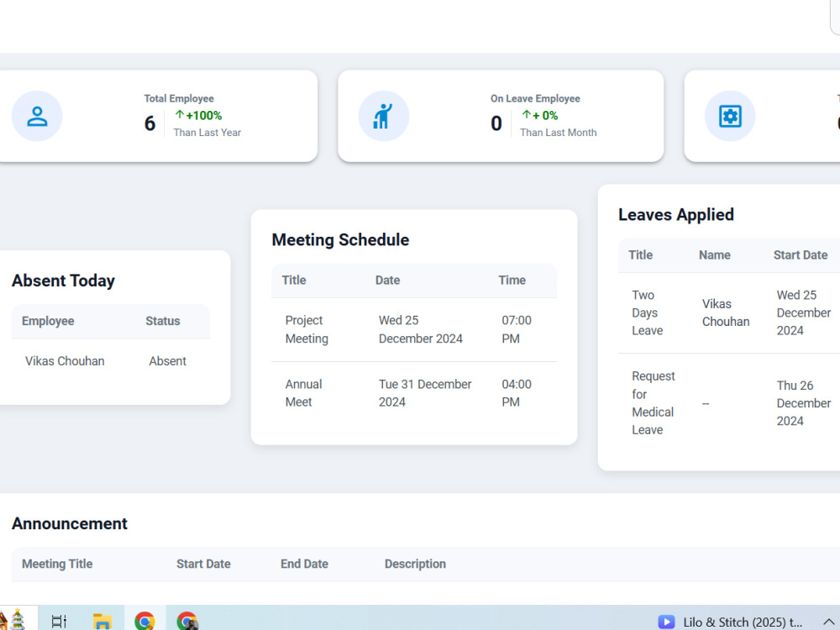The width and height of the screenshot is (840, 630).
Task: Click the Title header in Leaves Applied
Action: [640, 255]
